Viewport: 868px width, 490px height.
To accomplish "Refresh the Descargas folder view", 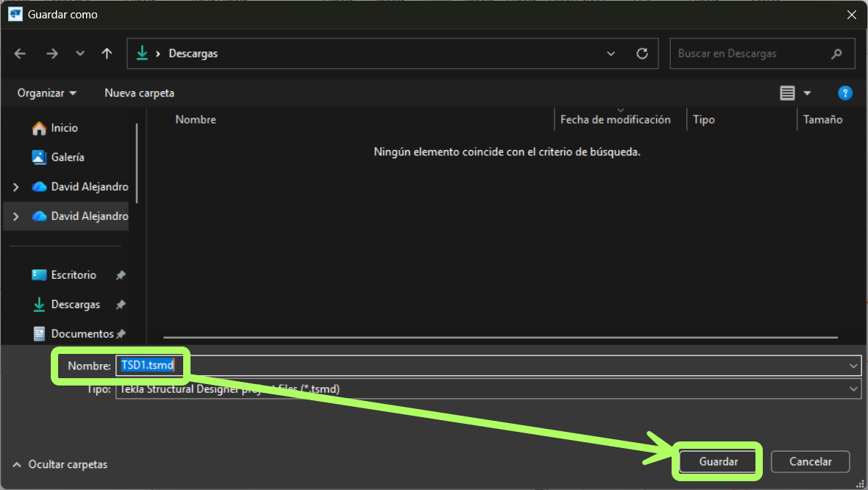I will 642,54.
